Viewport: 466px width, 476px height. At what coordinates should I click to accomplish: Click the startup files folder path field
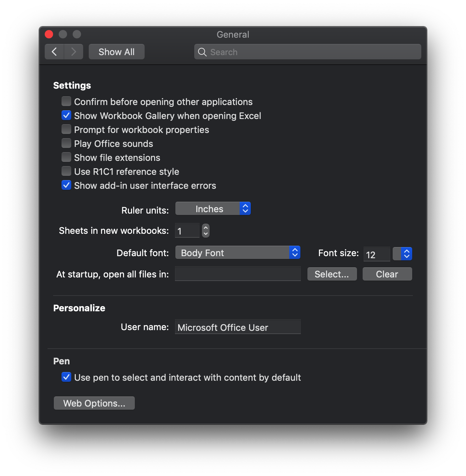pos(238,274)
